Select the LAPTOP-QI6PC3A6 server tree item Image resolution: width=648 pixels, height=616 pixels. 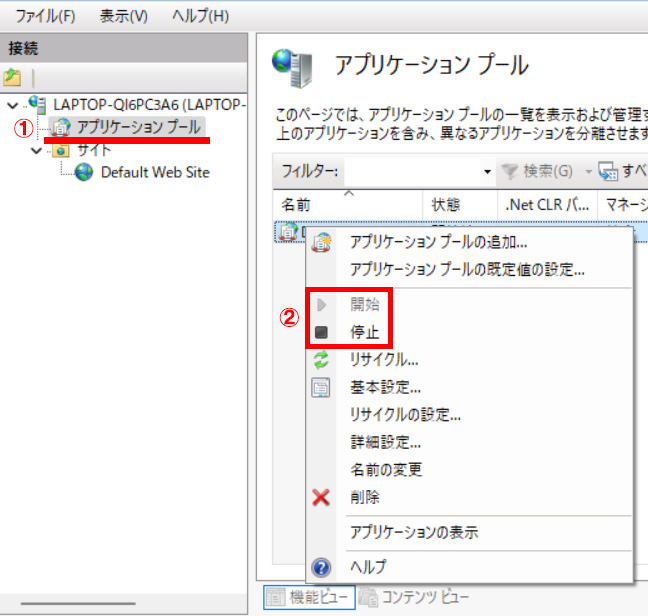click(x=150, y=105)
